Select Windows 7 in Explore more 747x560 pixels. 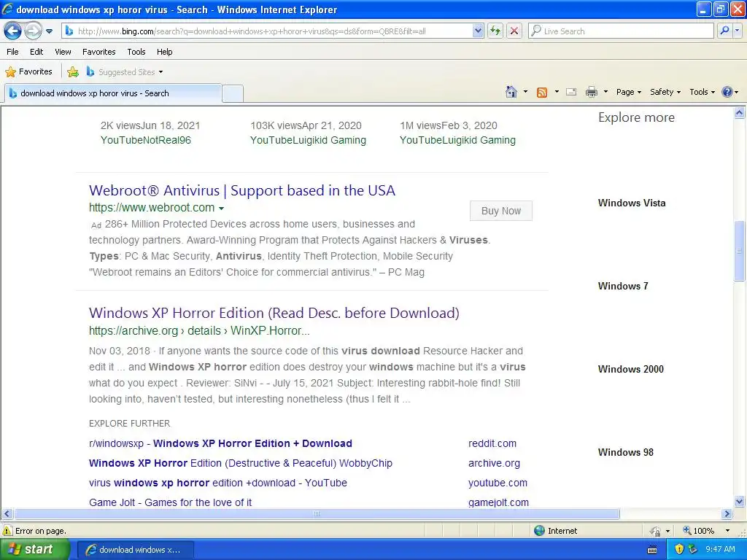coord(623,286)
